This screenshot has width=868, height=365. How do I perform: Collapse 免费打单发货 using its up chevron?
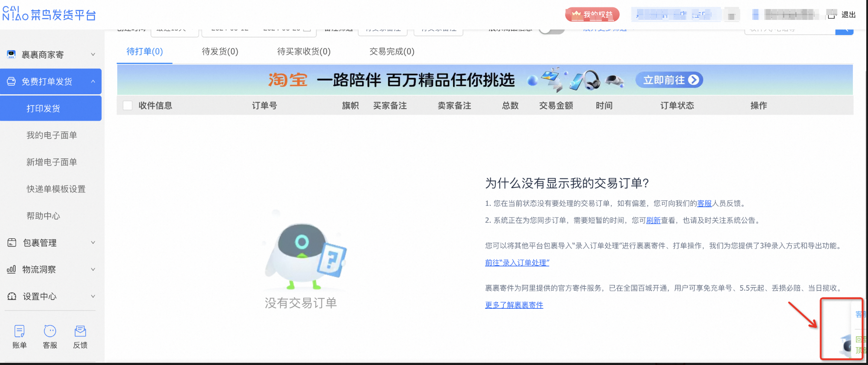(x=93, y=81)
